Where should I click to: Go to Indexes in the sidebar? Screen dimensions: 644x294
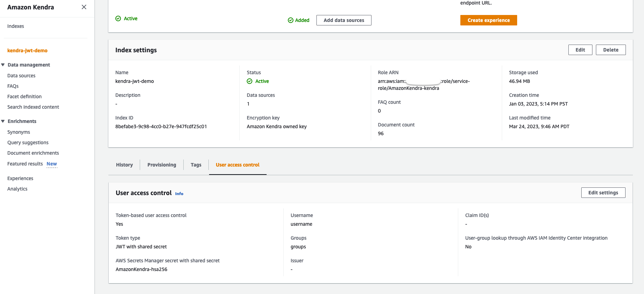(x=16, y=26)
